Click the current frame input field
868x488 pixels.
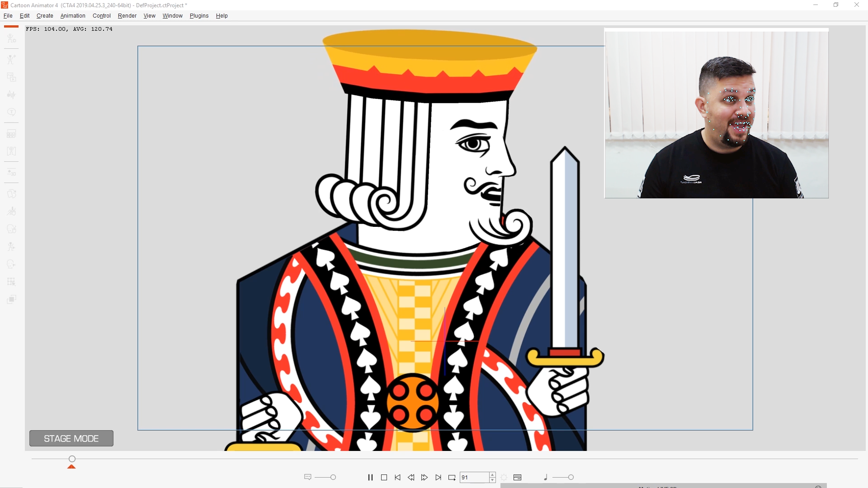tap(474, 477)
